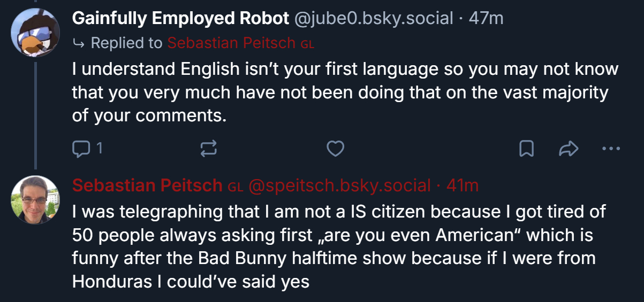Reply to Gainfully Employed Robot's post
Screen dimensions: 644x302
(81, 148)
